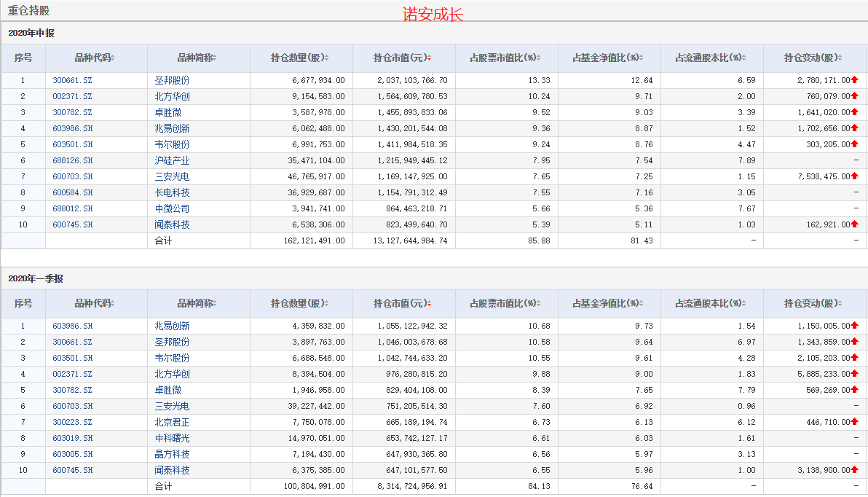The height and width of the screenshot is (497, 868).
Task: Select share count 46,765,917.00
Action: click(316, 176)
